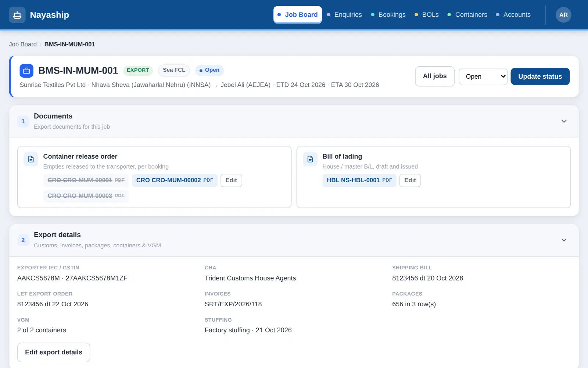Click Edit export details button
The width and height of the screenshot is (588, 368).
pos(54,352)
